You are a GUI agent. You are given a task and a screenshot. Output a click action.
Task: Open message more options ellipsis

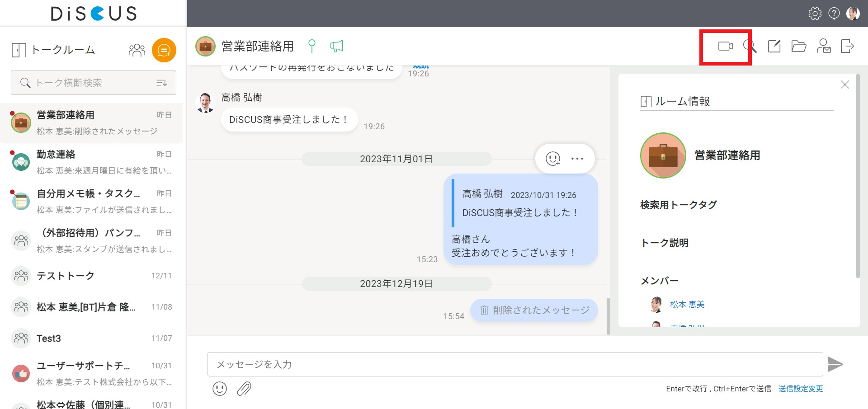click(x=577, y=159)
